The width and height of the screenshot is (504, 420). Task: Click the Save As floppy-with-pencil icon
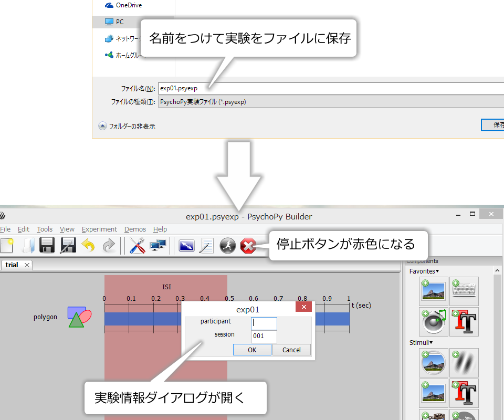[x=68, y=246]
